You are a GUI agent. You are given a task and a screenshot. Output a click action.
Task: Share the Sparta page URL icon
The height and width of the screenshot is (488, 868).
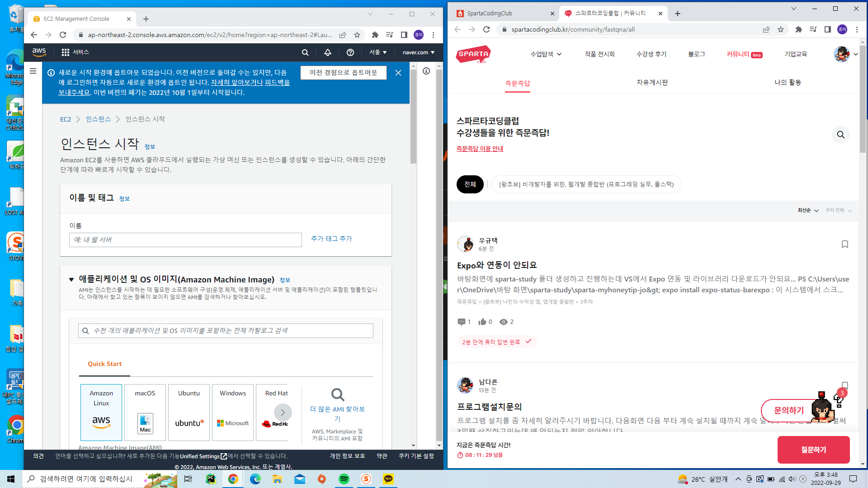click(766, 29)
